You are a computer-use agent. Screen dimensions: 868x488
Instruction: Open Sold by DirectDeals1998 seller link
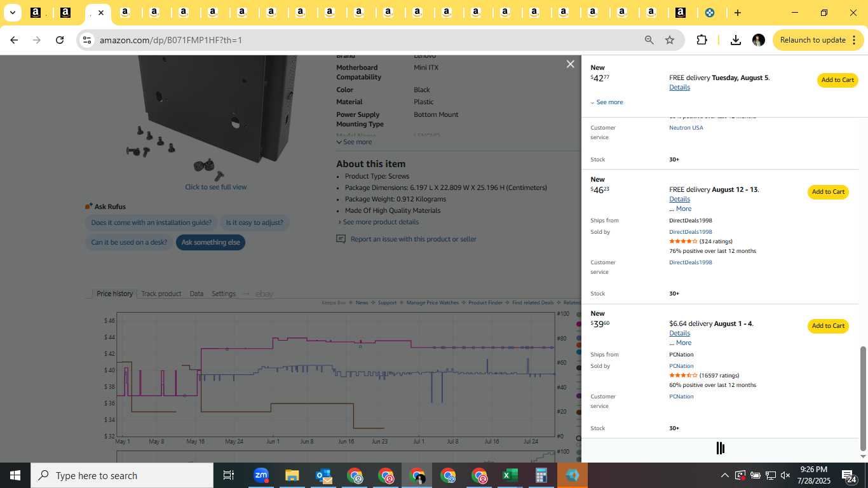tap(690, 232)
